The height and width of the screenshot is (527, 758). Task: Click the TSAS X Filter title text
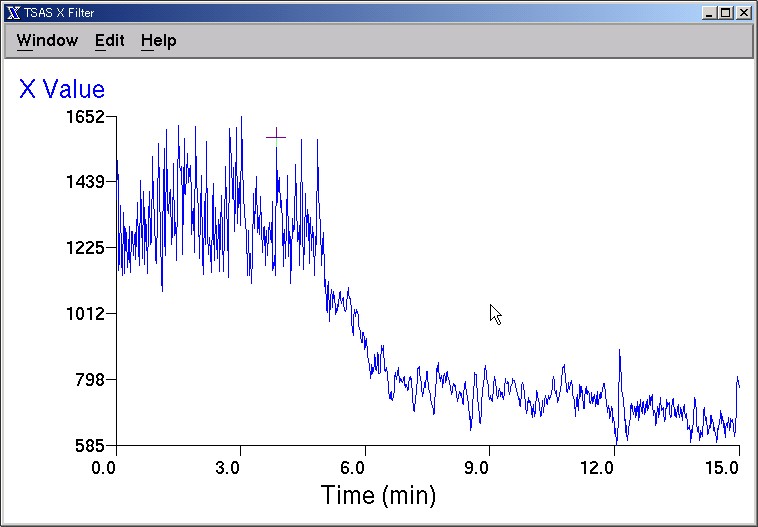pos(59,13)
